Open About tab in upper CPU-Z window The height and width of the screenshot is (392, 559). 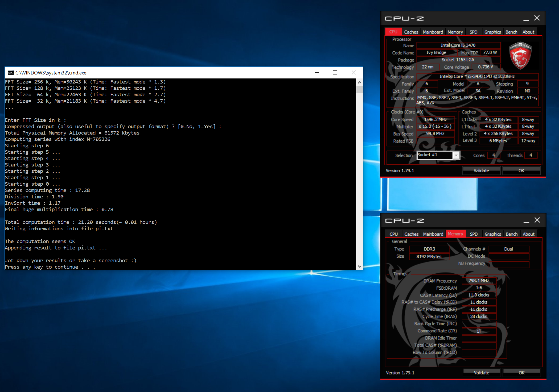tap(528, 32)
